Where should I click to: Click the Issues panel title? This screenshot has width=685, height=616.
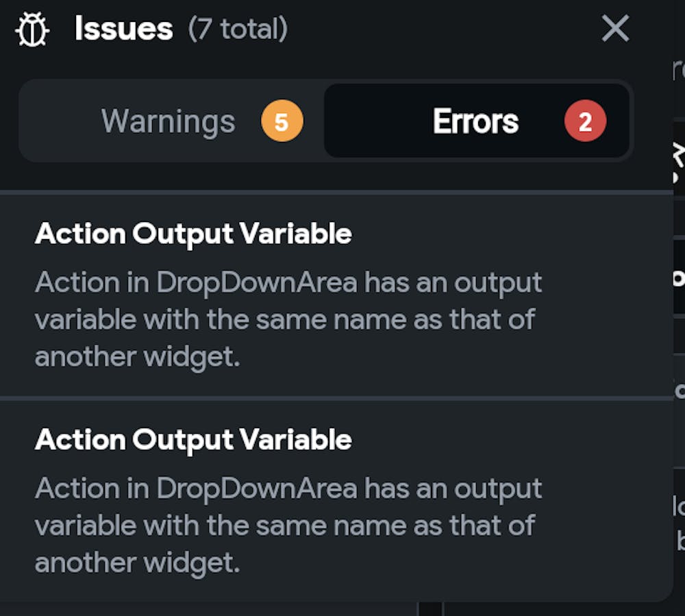click(125, 28)
